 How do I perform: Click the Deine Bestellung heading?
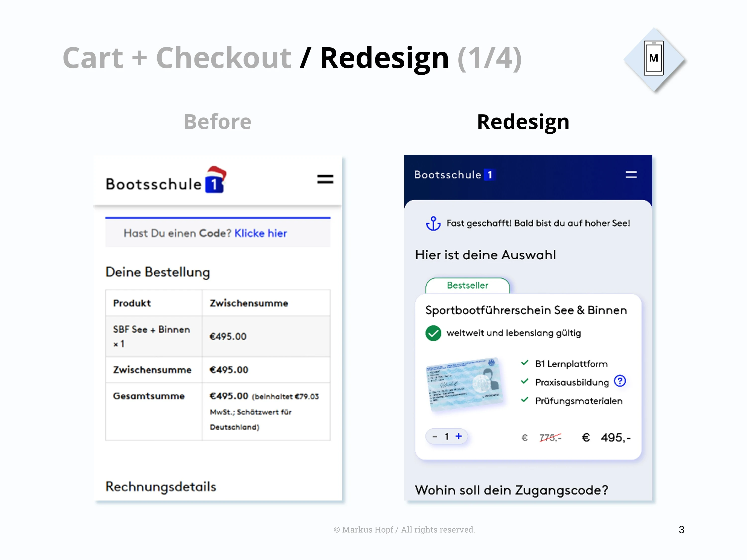tap(158, 272)
